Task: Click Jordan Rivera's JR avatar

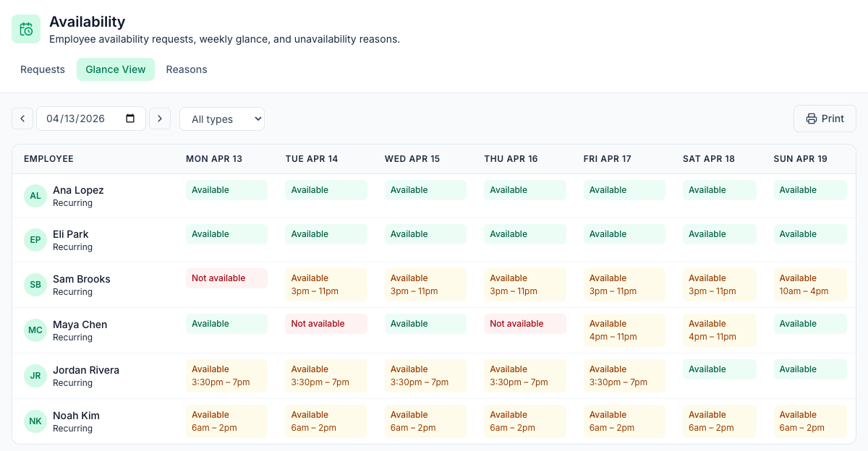Action: point(35,376)
